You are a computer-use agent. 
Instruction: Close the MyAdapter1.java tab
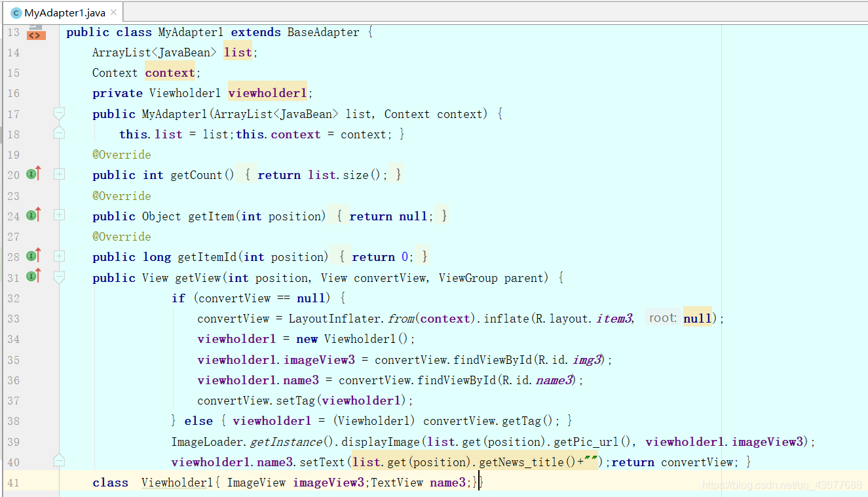pyautogui.click(x=114, y=12)
